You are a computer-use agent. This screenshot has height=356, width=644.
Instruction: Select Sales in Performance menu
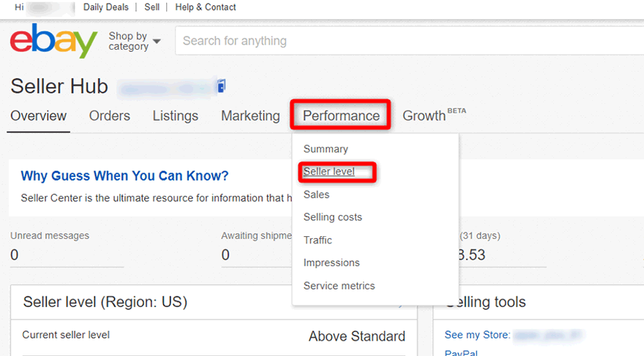pos(316,194)
